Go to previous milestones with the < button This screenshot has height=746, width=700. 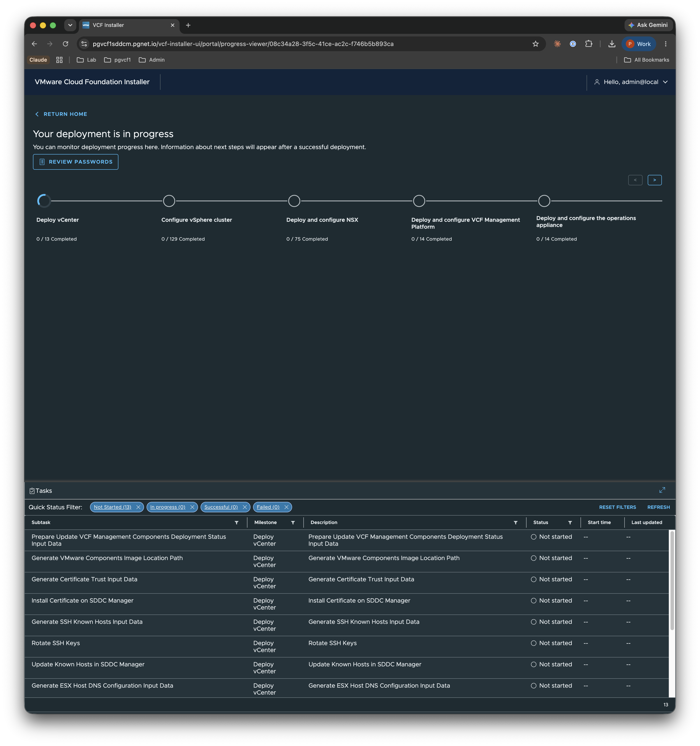point(635,180)
